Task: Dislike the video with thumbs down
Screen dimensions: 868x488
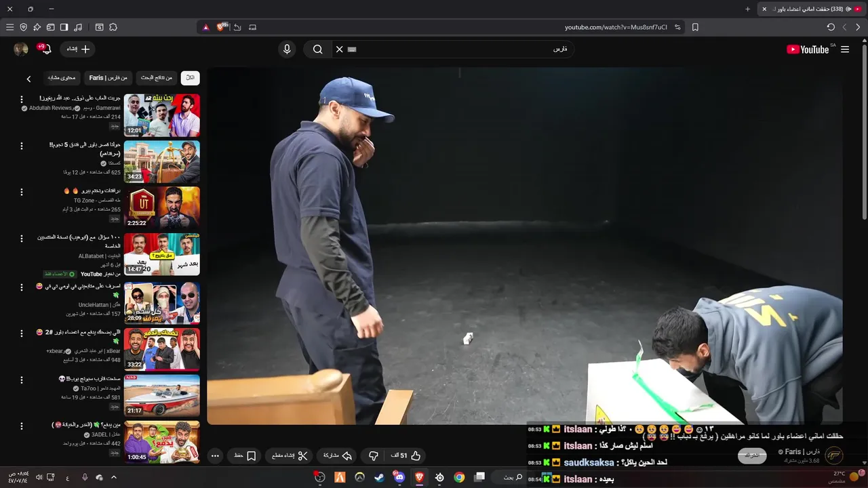Action: (x=373, y=455)
